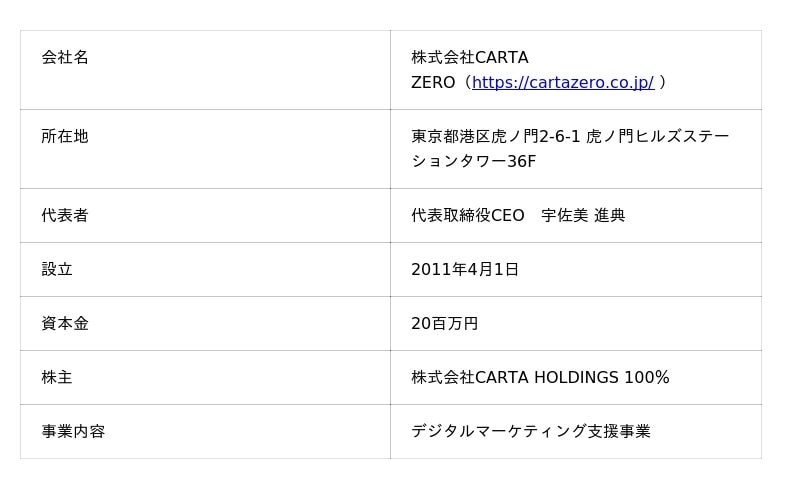
Task: Click the デジタルマーケティング支援事業 text
Action: click(531, 431)
